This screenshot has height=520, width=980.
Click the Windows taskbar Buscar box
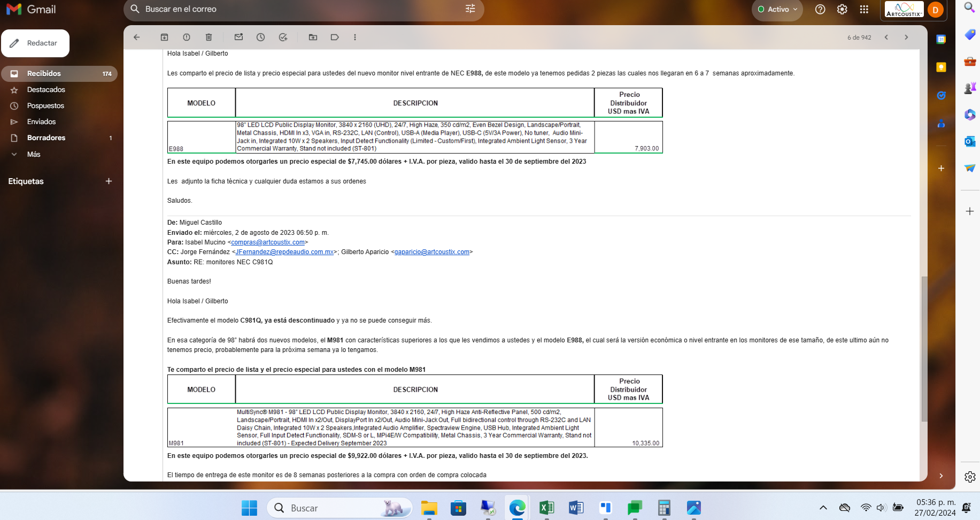[339, 508]
